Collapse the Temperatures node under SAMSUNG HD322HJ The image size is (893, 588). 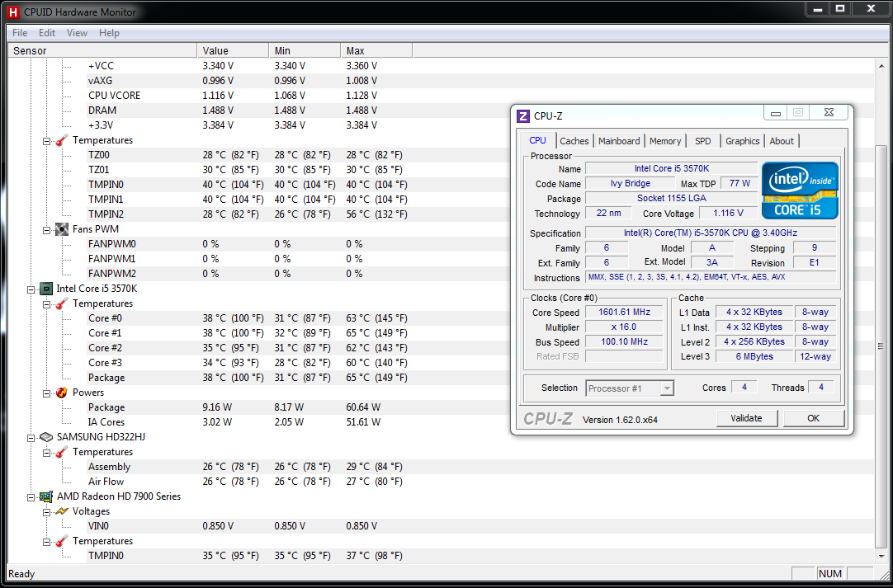pyautogui.click(x=47, y=453)
